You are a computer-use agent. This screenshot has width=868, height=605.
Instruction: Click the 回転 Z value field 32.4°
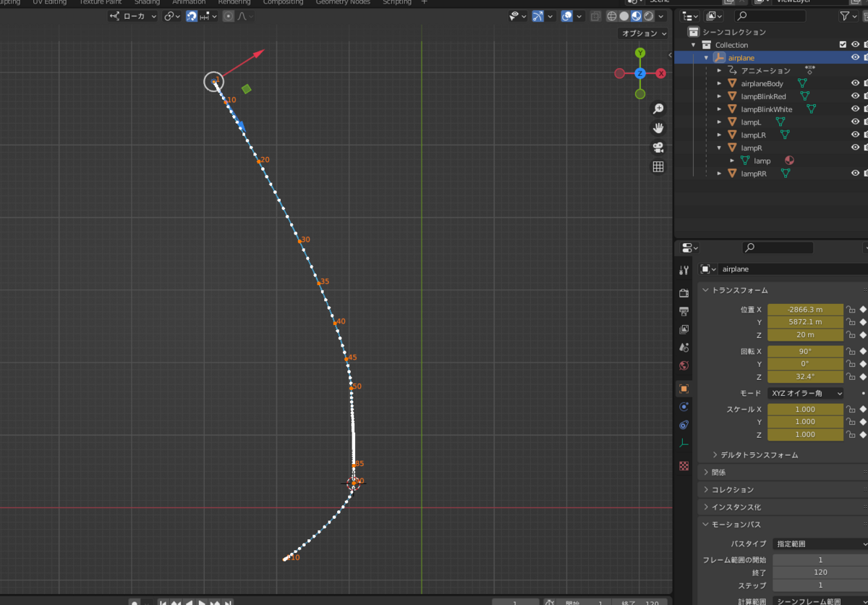(x=805, y=377)
